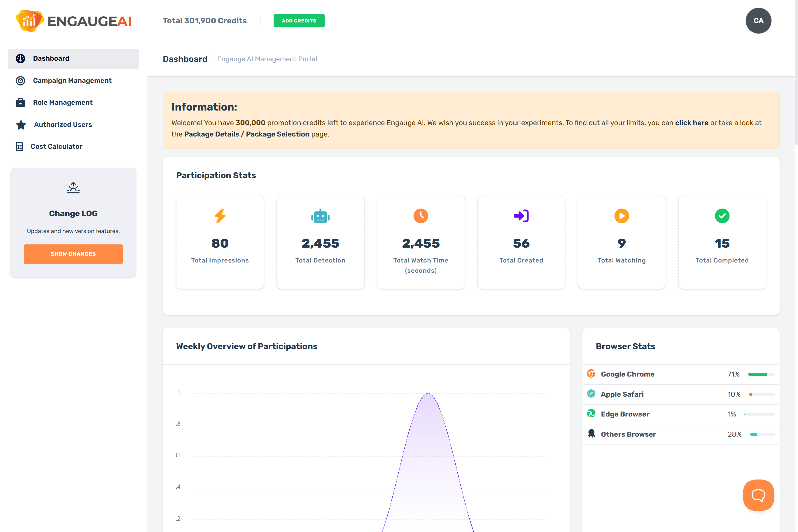Click the Google Chrome 71% progress bar
Image resolution: width=798 pixels, height=532 pixels.
[x=761, y=374]
